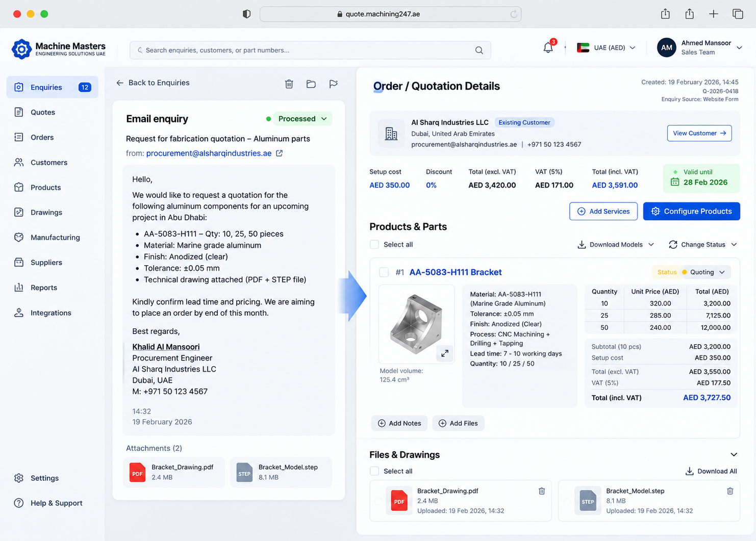Click Add Services button
Screen dimensions: 756x541
(x=603, y=211)
